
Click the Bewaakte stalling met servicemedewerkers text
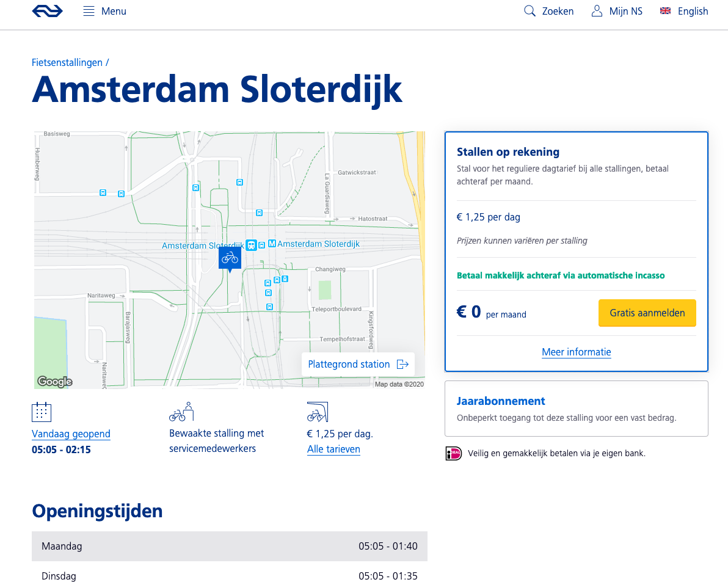coord(216,441)
